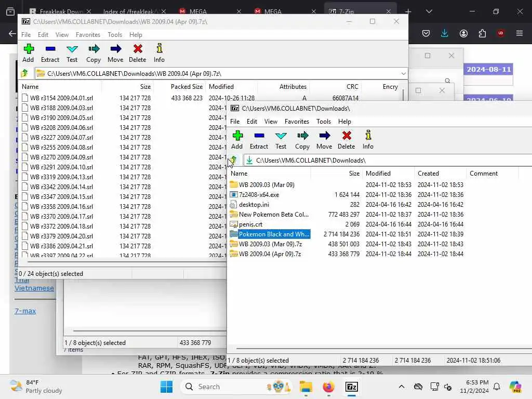Select Pokemon Black and Wh... entry
Screen dimensions: 532x399
pyautogui.click(x=274, y=234)
